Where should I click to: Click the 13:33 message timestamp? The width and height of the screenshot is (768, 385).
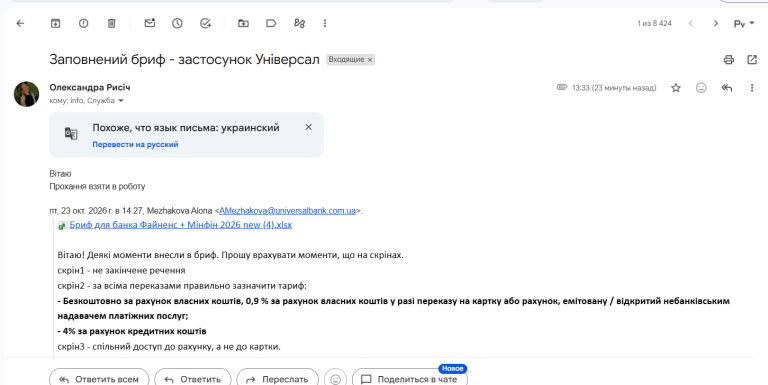(614, 88)
